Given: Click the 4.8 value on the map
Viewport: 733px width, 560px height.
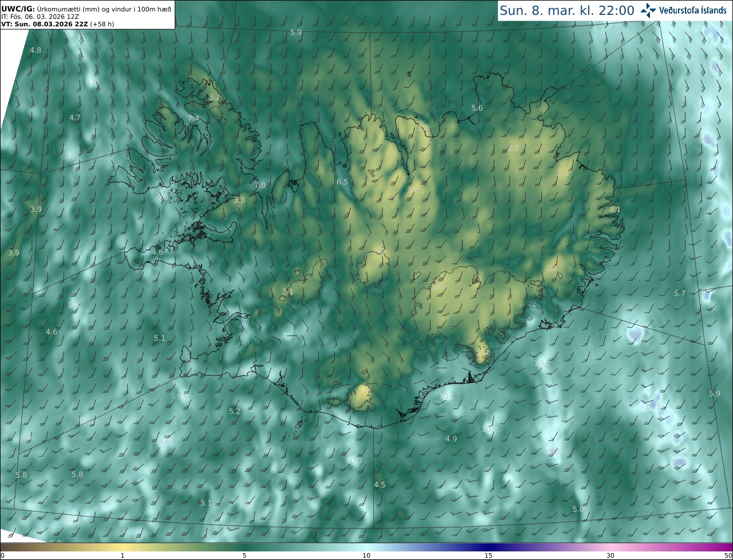Looking at the screenshot, I should pos(36,50).
